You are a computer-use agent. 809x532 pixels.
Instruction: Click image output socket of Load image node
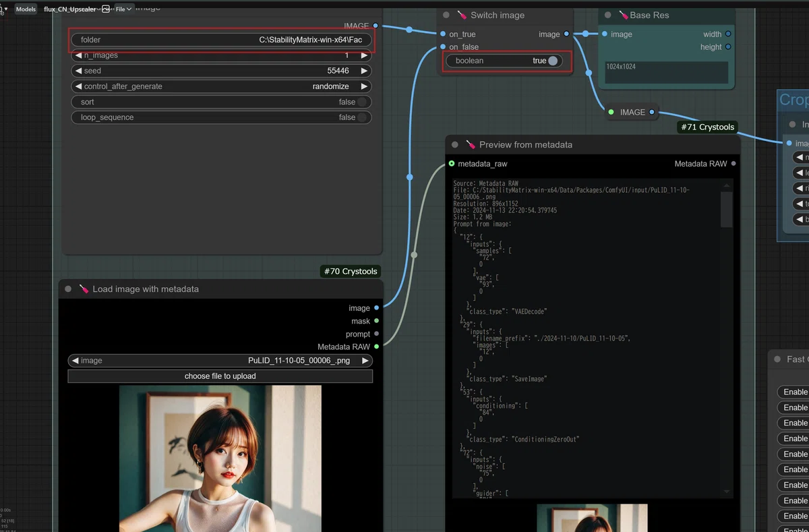[376, 308]
